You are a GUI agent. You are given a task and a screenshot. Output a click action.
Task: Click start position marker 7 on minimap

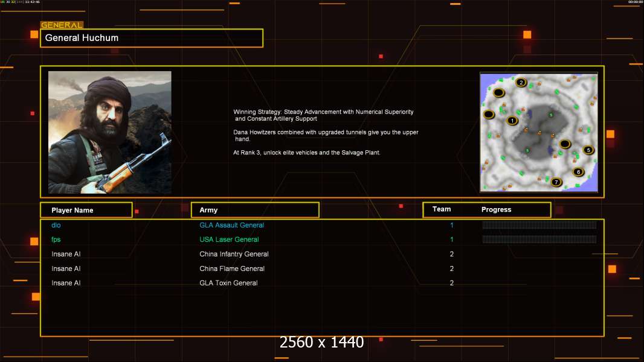(x=556, y=182)
